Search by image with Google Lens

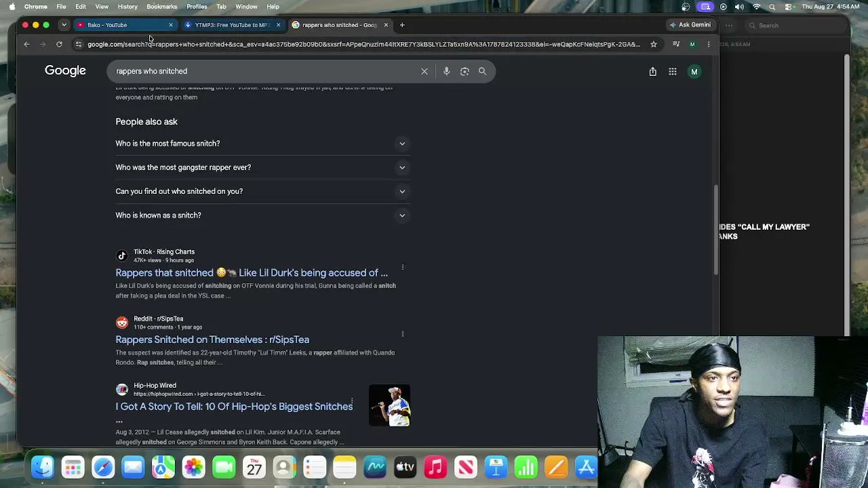pos(465,71)
